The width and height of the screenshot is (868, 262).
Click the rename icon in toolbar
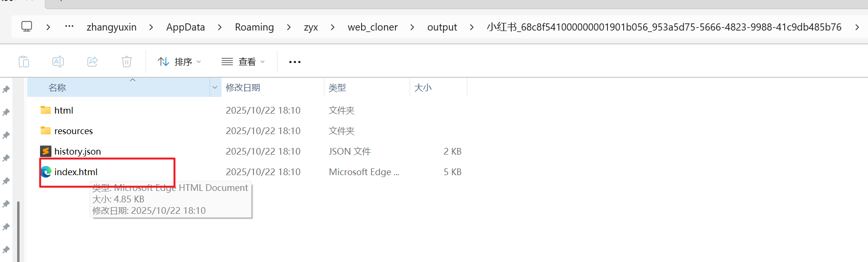point(58,62)
